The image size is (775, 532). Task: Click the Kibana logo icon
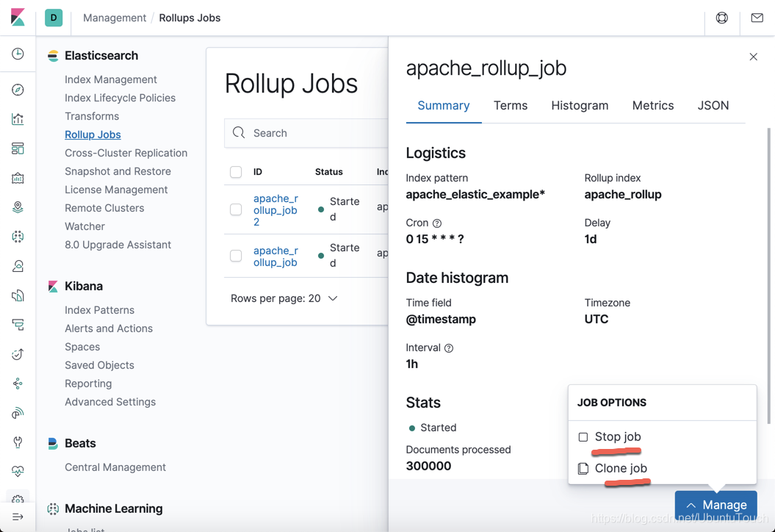[18, 18]
